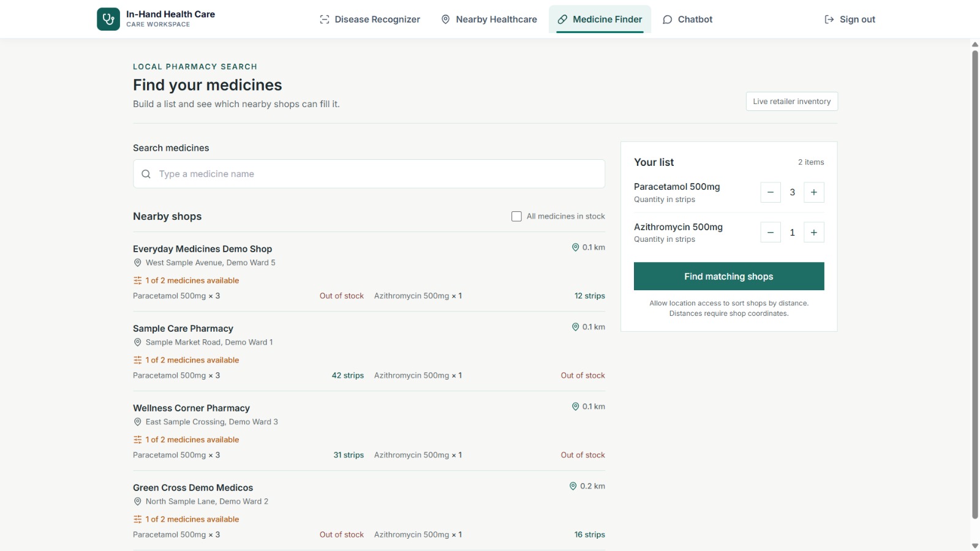
Task: Select the Medicine Finder tab
Action: pos(600,20)
